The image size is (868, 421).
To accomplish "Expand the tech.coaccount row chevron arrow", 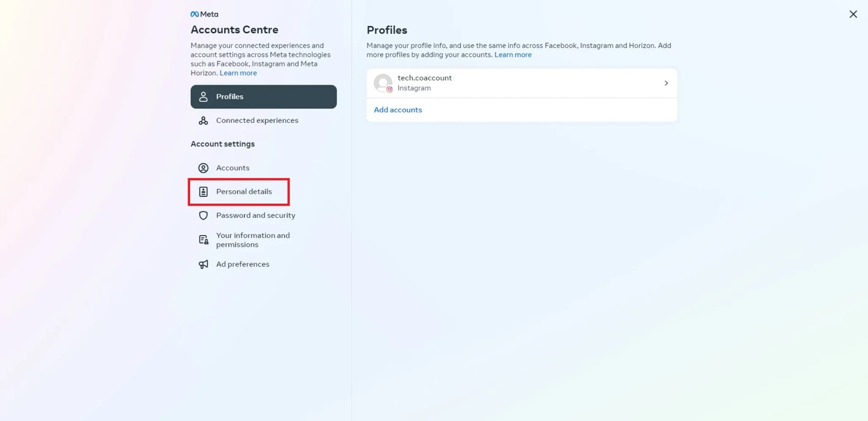I will click(666, 83).
